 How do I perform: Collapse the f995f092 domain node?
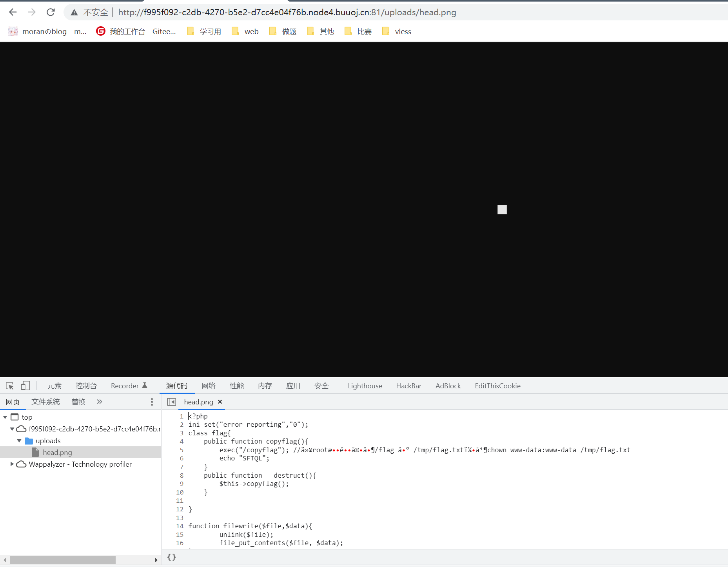pyautogui.click(x=12, y=429)
